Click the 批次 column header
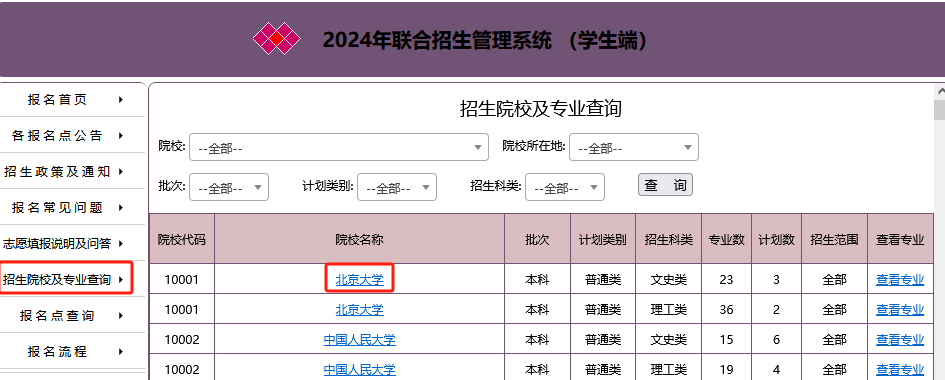 (537, 239)
